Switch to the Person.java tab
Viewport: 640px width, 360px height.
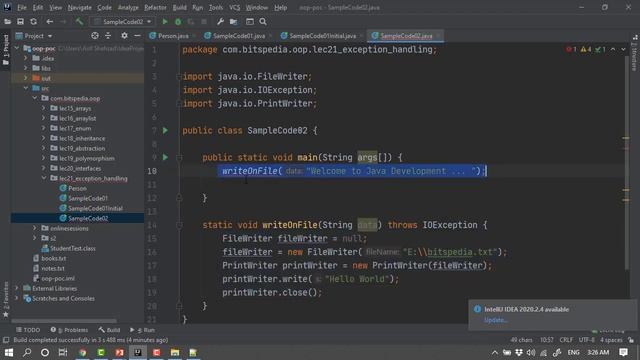point(172,36)
